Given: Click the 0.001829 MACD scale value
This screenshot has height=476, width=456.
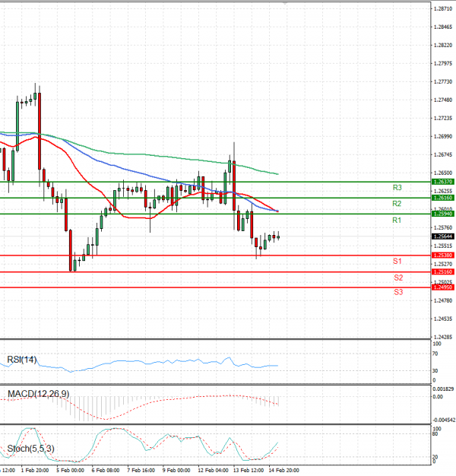Looking at the screenshot, I should pyautogui.click(x=443, y=389).
